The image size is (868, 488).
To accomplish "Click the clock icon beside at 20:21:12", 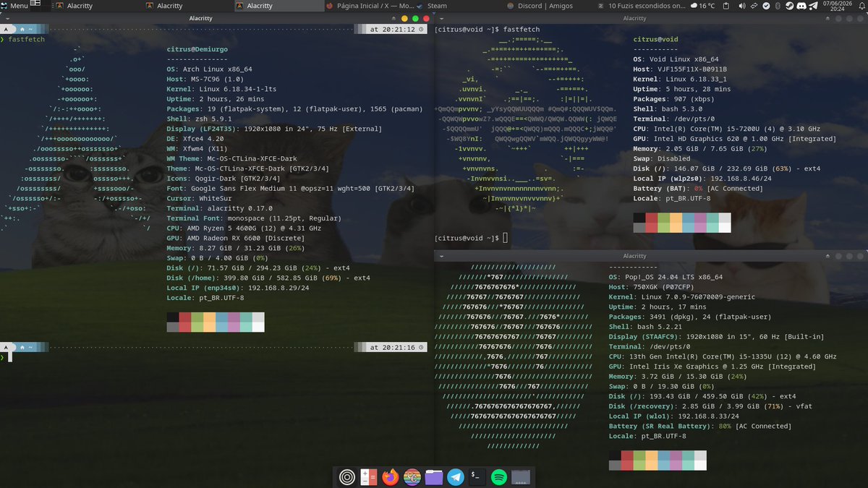I will (421, 30).
